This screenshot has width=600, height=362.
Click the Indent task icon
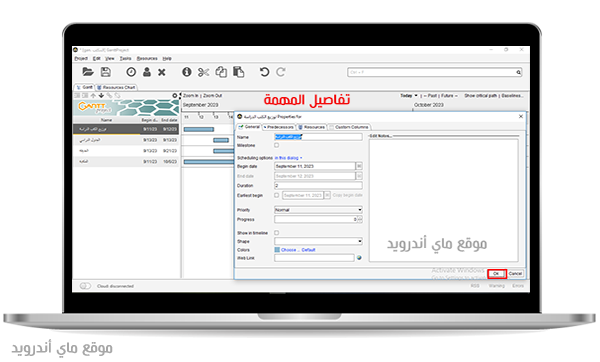click(x=85, y=95)
